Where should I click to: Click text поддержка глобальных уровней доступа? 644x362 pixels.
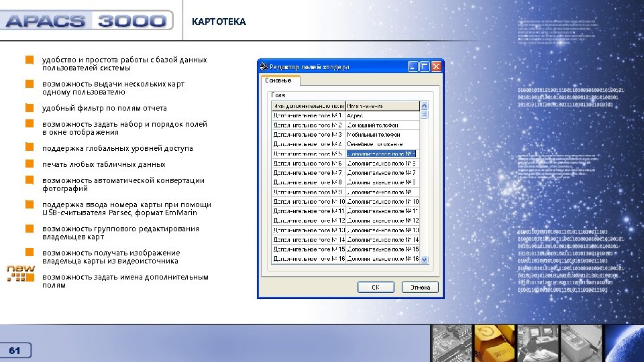click(x=117, y=148)
